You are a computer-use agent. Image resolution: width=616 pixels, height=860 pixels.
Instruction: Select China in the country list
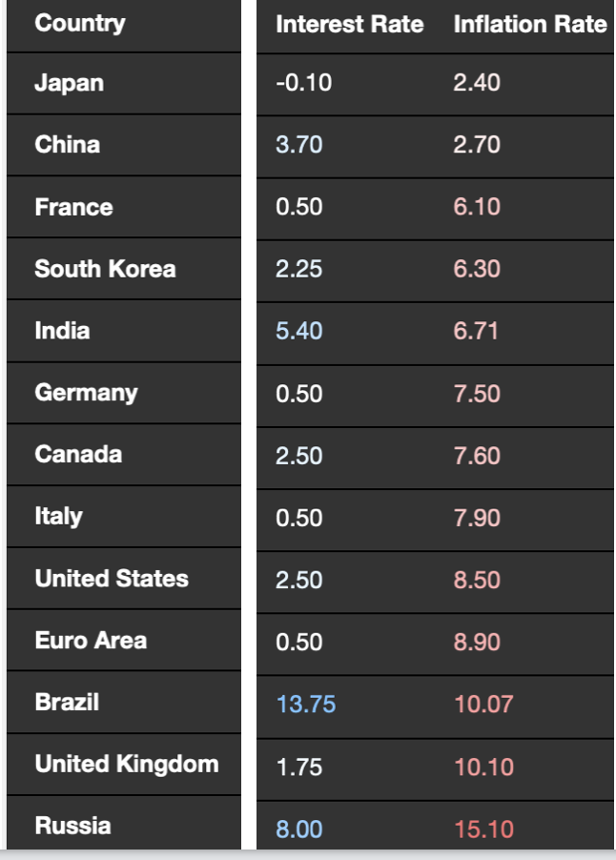click(67, 145)
